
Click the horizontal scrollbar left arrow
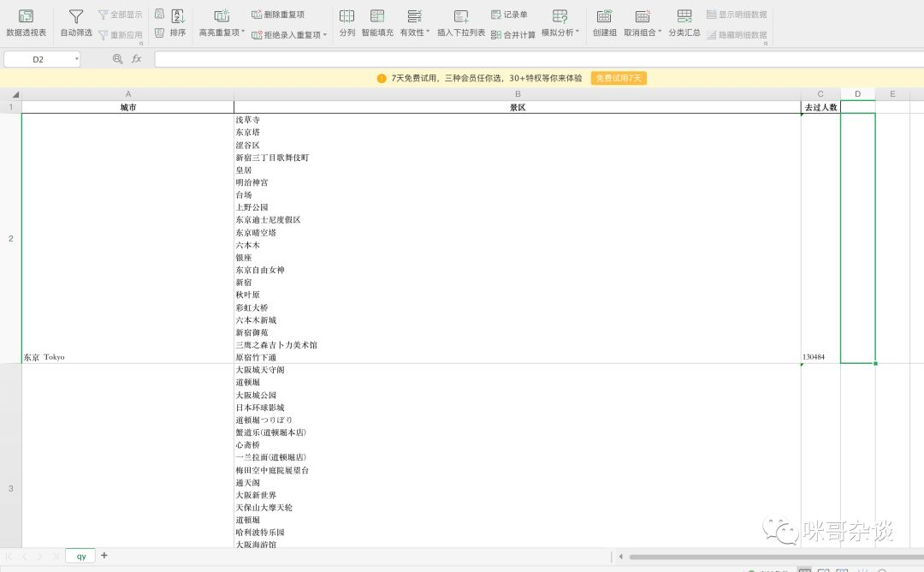point(620,556)
